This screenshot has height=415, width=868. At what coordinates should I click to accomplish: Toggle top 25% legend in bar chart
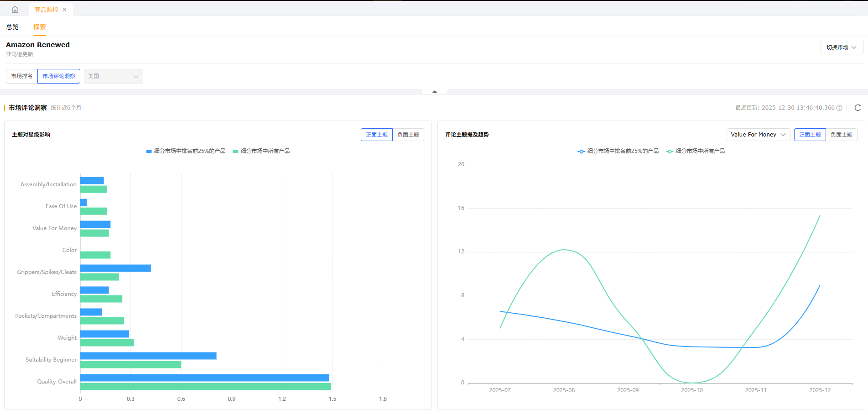(186, 151)
